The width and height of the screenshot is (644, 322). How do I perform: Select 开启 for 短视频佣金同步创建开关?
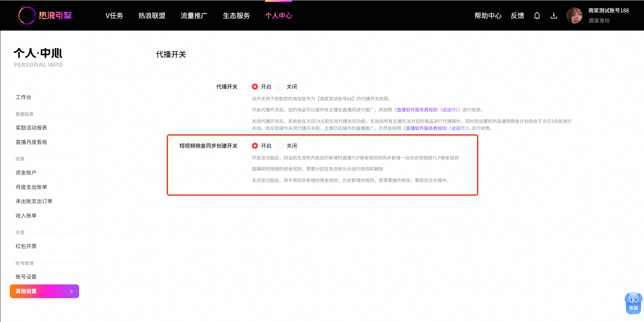click(x=255, y=146)
